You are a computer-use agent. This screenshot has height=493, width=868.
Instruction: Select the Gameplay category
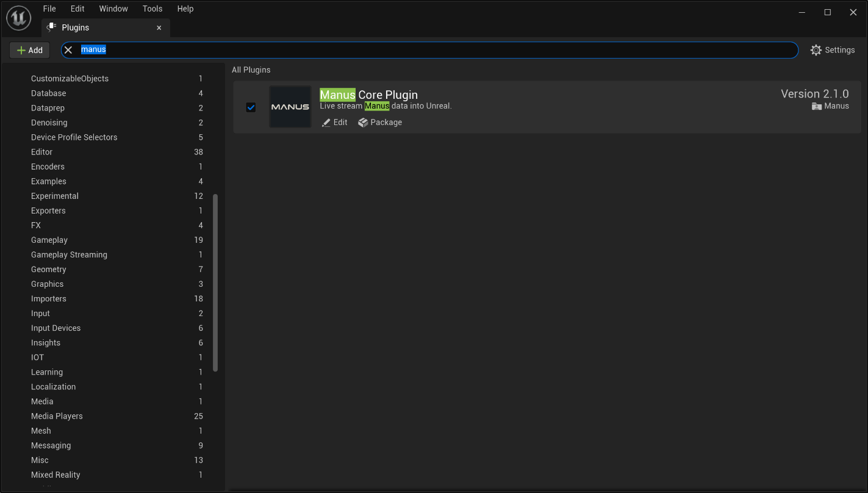click(x=49, y=240)
